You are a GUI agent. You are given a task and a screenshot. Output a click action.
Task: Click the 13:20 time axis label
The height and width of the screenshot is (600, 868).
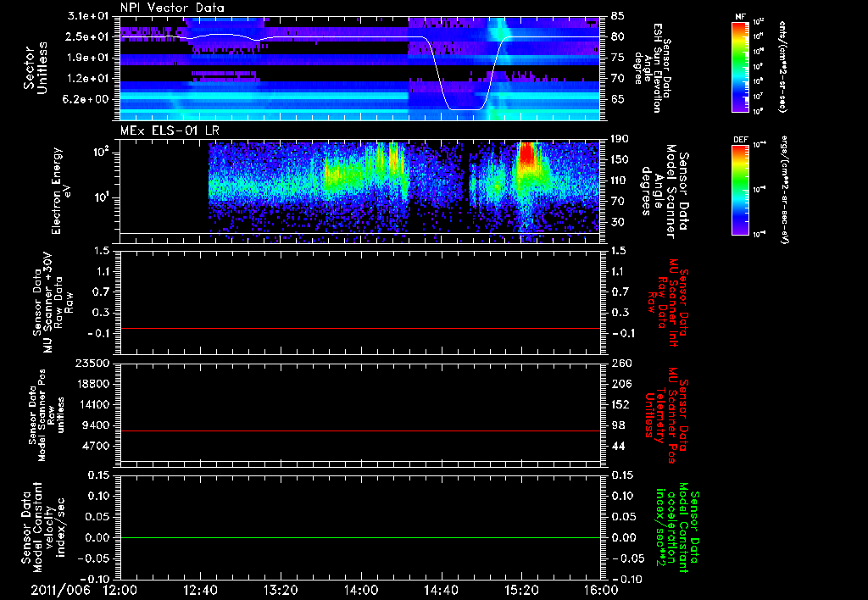(x=281, y=590)
